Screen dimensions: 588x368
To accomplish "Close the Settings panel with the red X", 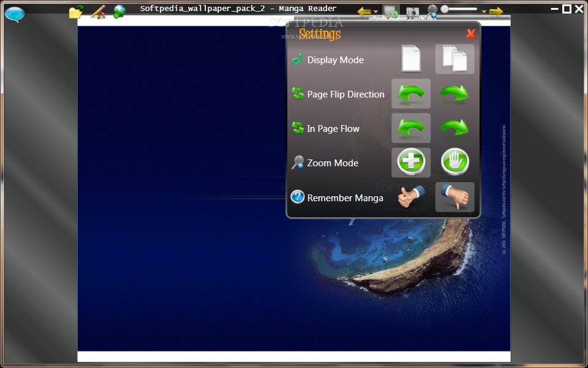I will coord(470,34).
